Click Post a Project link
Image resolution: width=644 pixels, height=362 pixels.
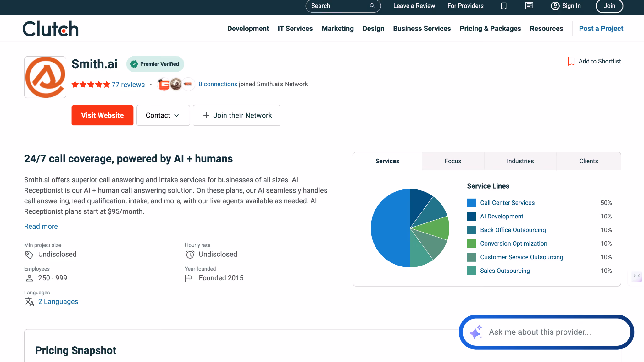point(601,29)
